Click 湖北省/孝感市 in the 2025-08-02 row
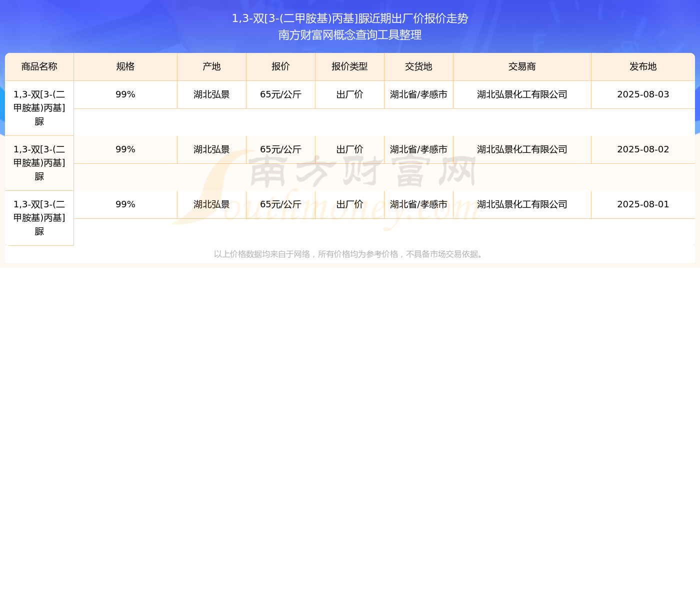 point(418,149)
